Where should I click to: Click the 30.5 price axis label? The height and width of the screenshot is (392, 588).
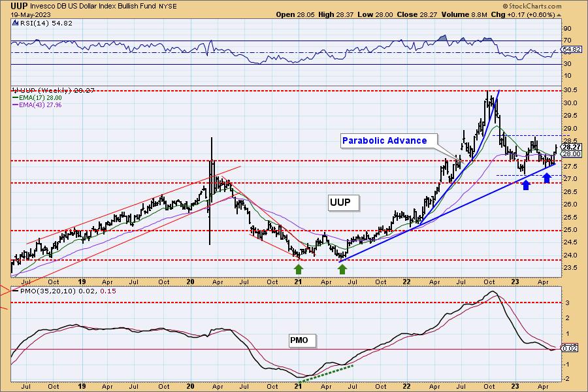click(x=570, y=90)
